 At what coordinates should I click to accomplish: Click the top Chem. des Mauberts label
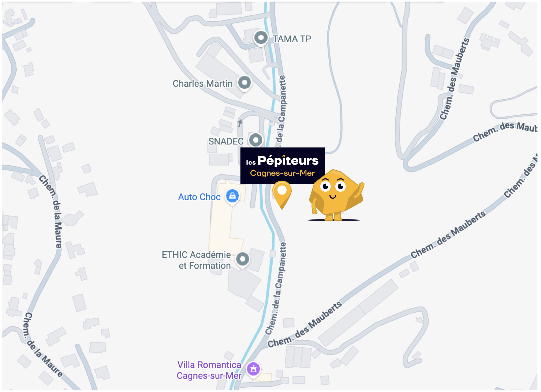pyautogui.click(x=455, y=79)
